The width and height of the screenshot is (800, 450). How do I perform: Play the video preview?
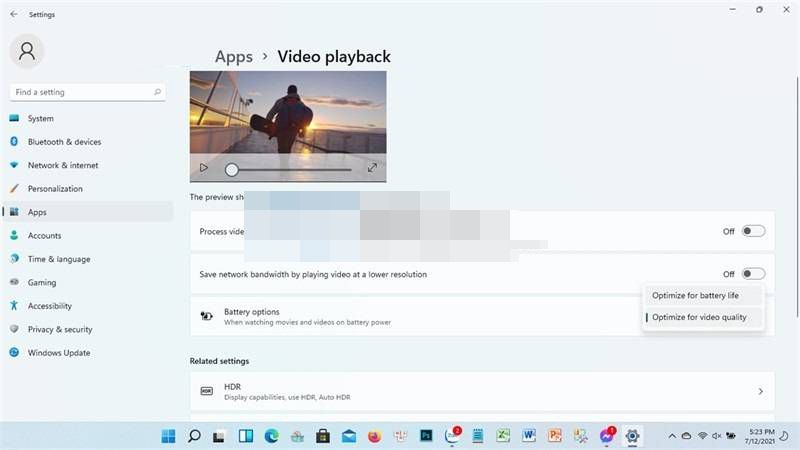point(203,169)
